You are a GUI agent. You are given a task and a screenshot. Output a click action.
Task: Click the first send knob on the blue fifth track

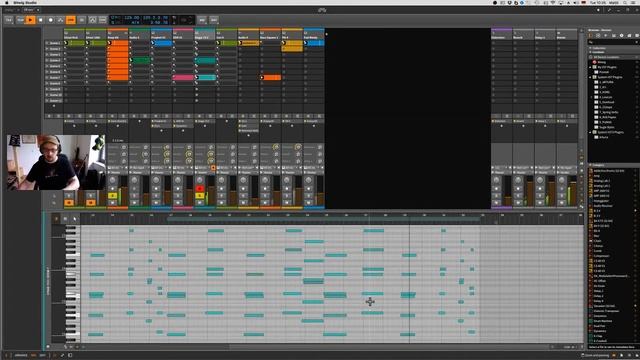click(167, 147)
